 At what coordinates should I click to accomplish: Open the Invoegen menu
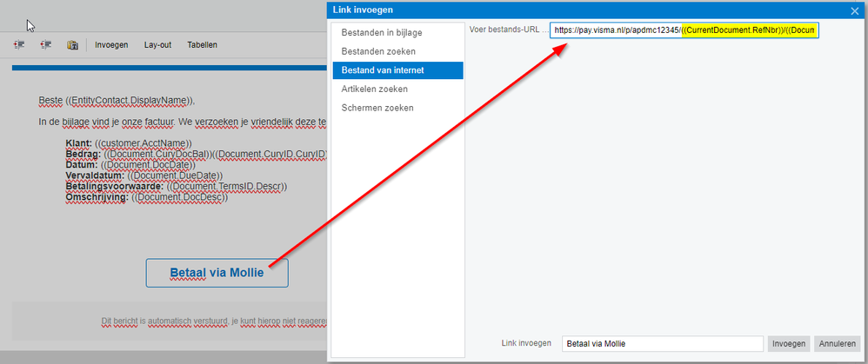112,45
